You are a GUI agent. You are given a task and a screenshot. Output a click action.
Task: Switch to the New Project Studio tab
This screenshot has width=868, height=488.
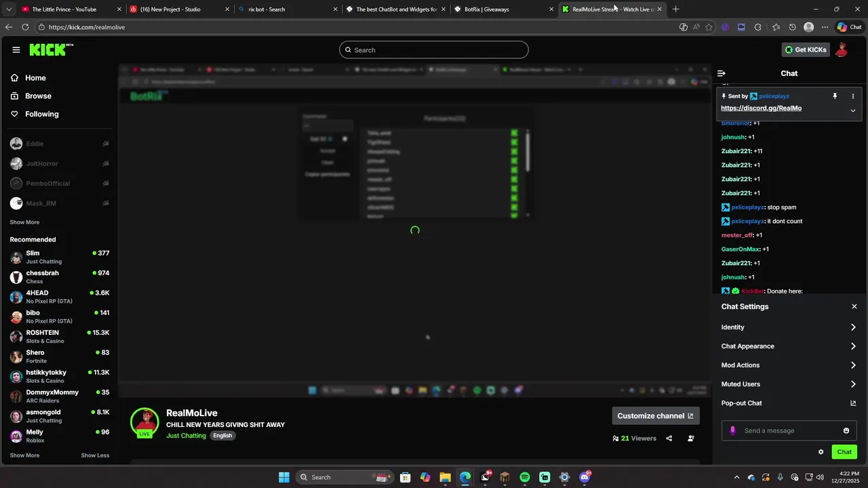pyautogui.click(x=179, y=9)
